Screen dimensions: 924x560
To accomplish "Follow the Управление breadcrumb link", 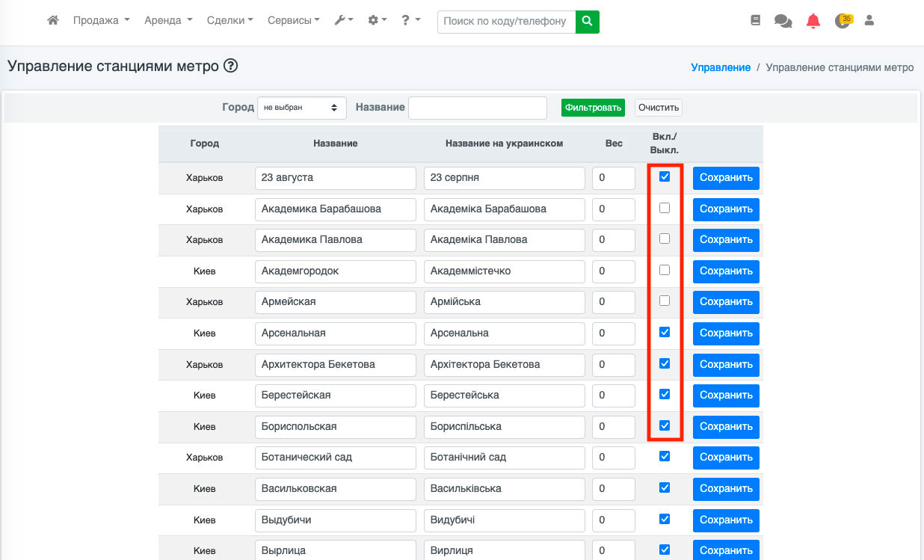I will (720, 67).
